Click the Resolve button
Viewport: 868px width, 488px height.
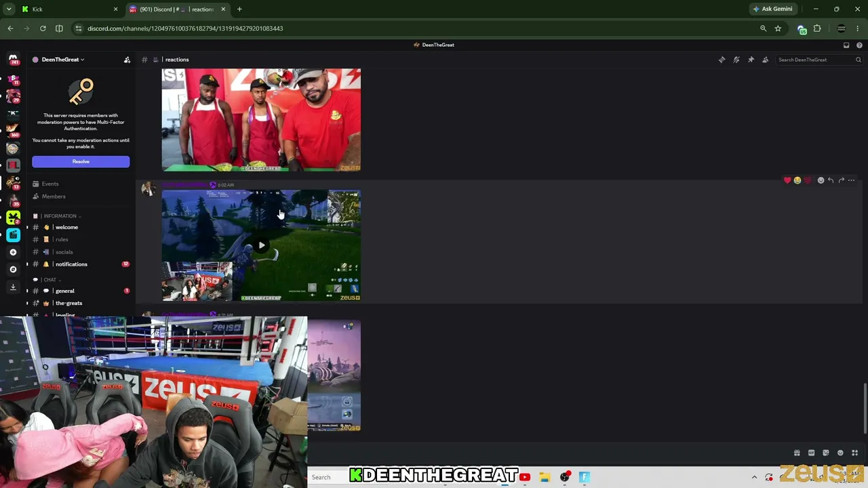pos(81,161)
